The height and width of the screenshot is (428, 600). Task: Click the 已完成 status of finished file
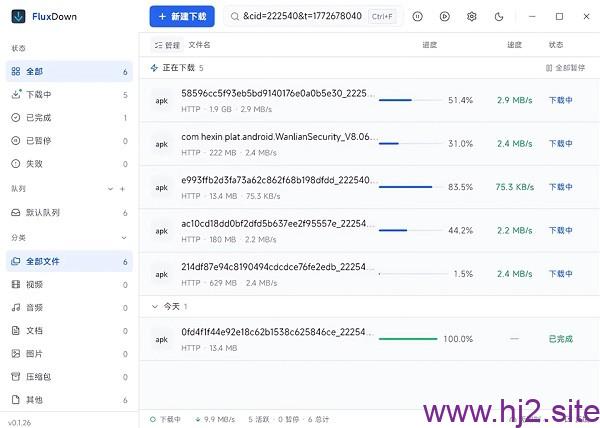click(x=561, y=339)
